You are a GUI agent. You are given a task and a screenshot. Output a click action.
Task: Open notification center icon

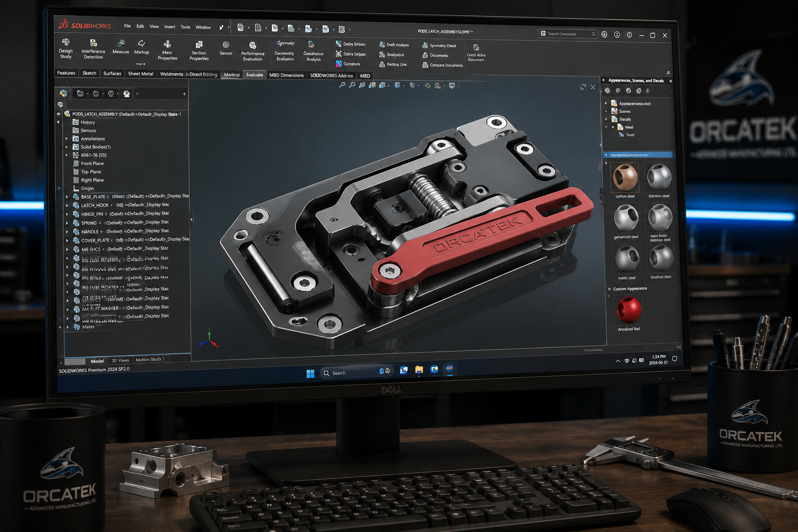[674, 359]
